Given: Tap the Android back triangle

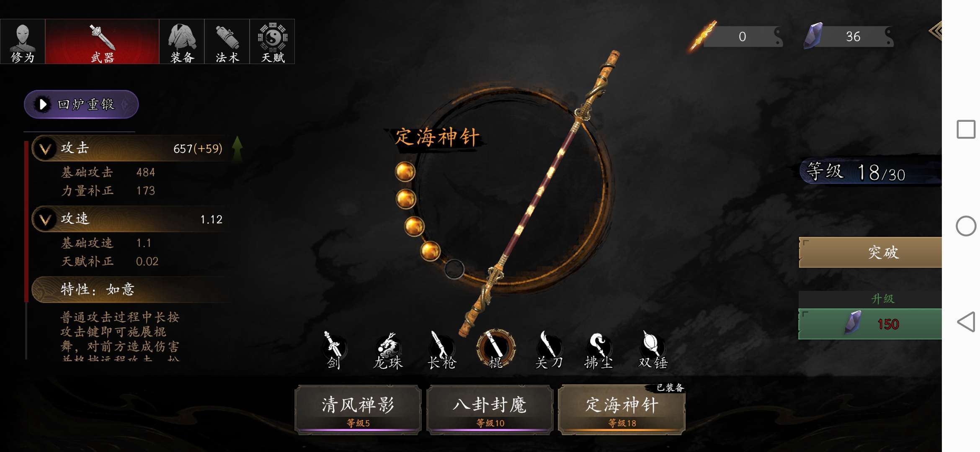Looking at the screenshot, I should [x=966, y=322].
